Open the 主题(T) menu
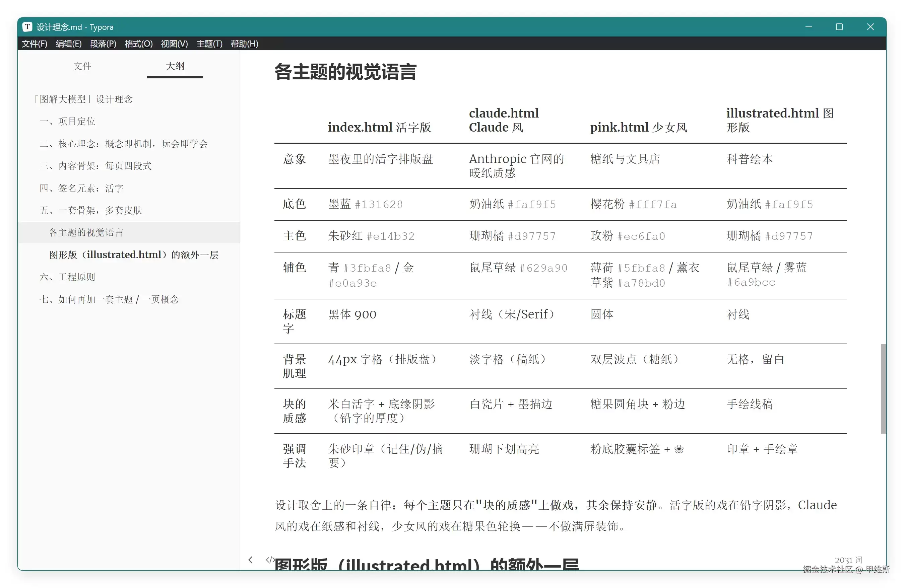This screenshot has width=904, height=588. pyautogui.click(x=209, y=44)
